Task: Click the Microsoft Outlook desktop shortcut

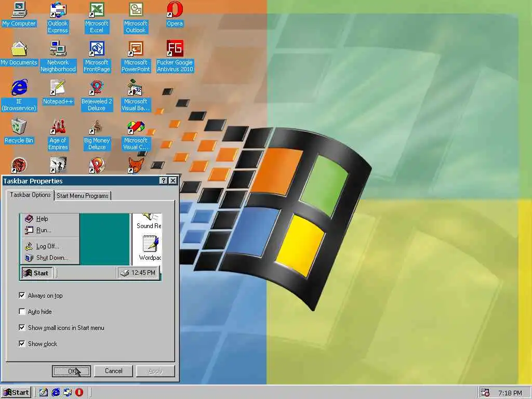Action: [136, 18]
